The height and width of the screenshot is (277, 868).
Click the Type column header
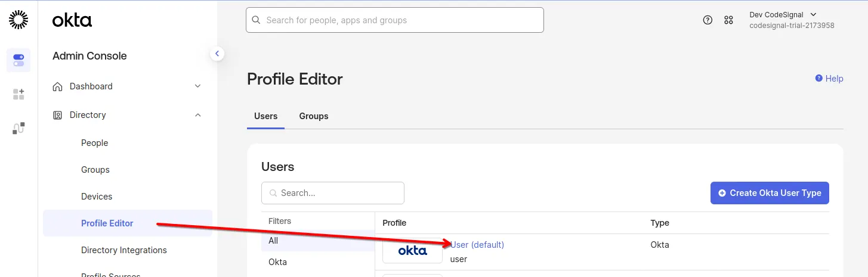(x=660, y=223)
